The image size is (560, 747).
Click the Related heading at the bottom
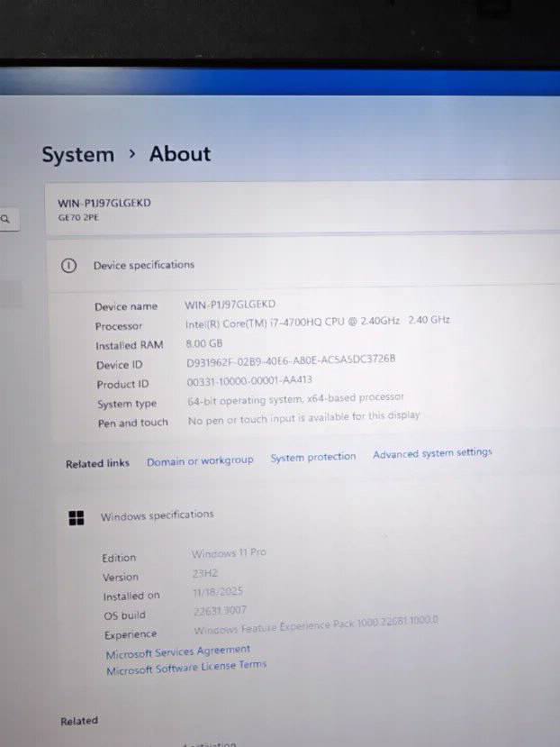[79, 721]
